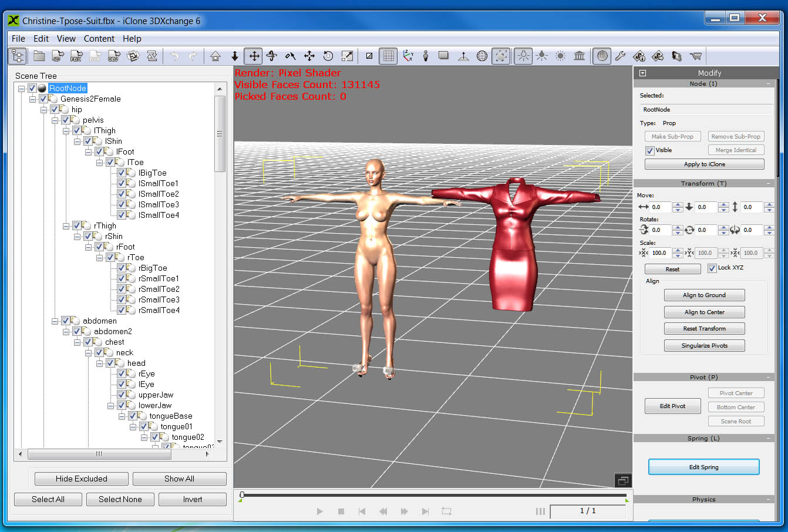Click the Open file folder icon

pos(39,56)
